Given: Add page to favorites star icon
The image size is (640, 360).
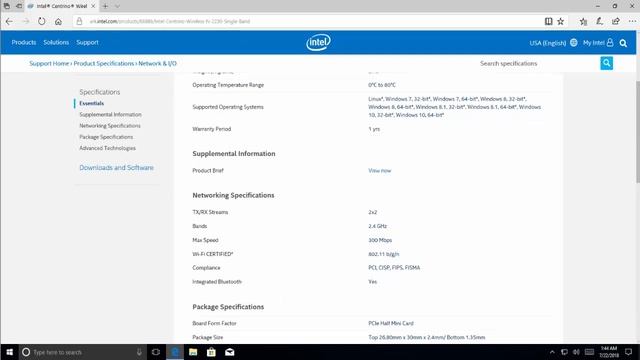Looking at the screenshot, I should pos(560,21).
